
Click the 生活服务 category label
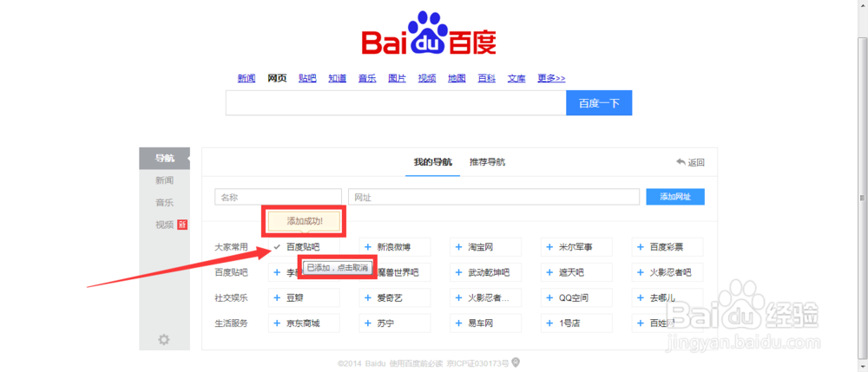pos(231,323)
